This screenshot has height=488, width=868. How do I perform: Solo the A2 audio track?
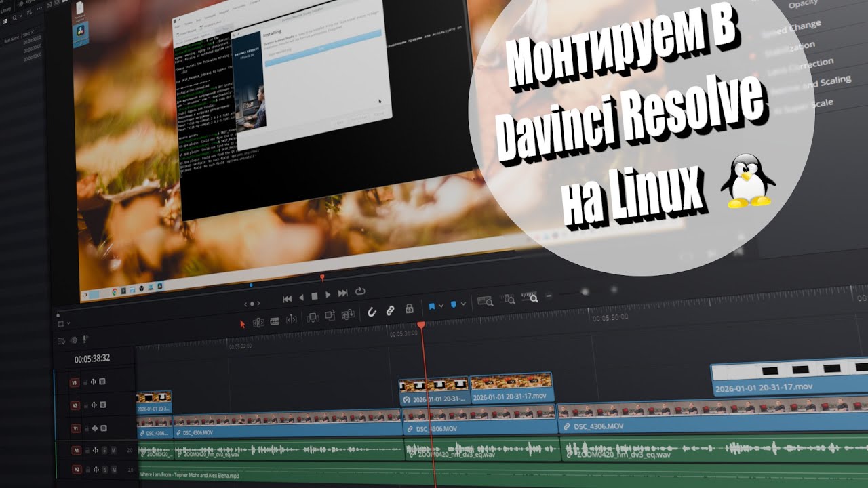pos(105,470)
